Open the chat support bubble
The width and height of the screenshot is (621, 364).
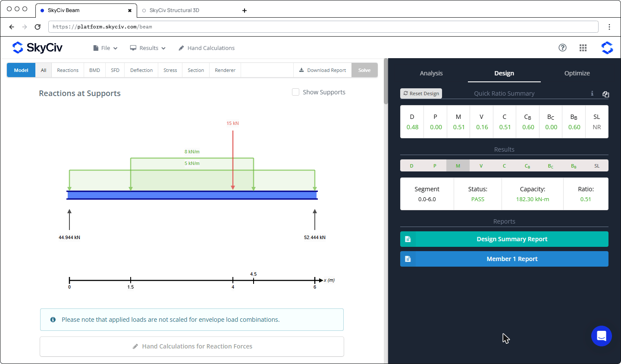pos(602,336)
